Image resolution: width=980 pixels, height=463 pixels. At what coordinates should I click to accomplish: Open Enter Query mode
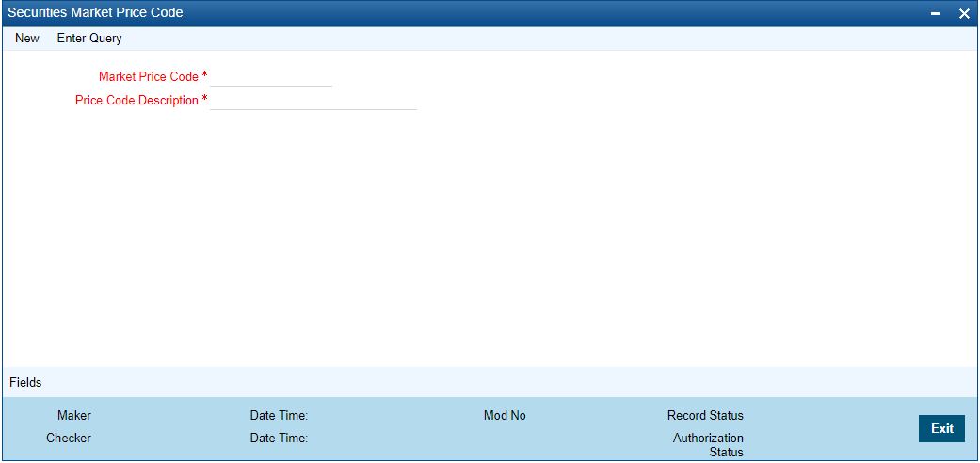click(89, 39)
